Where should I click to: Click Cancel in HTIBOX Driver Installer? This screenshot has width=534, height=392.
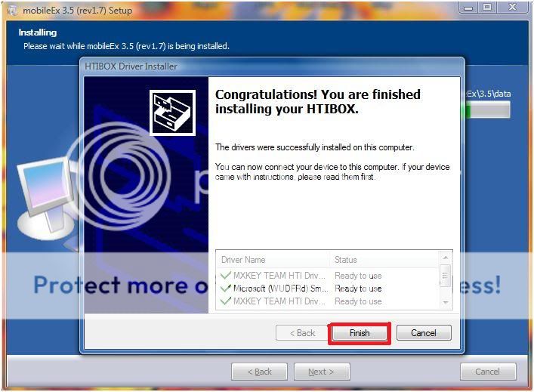424,333
